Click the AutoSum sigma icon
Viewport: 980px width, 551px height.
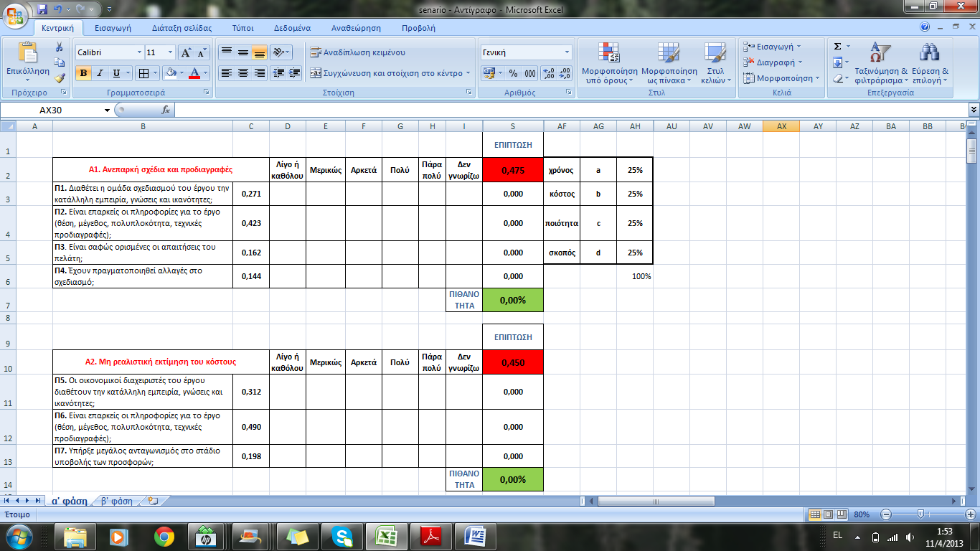coord(837,47)
